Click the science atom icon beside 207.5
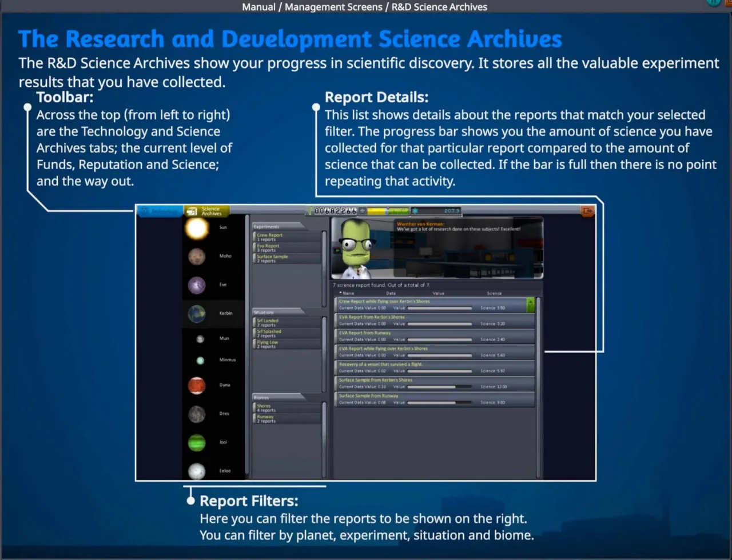 (x=415, y=211)
